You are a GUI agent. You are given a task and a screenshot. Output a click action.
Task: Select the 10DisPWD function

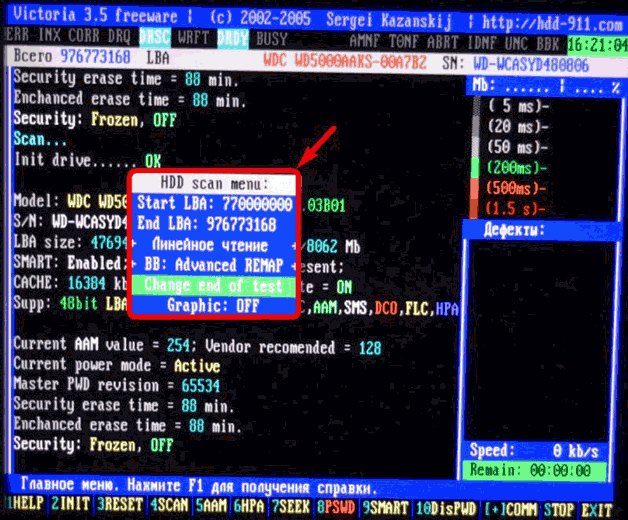pyautogui.click(x=446, y=509)
